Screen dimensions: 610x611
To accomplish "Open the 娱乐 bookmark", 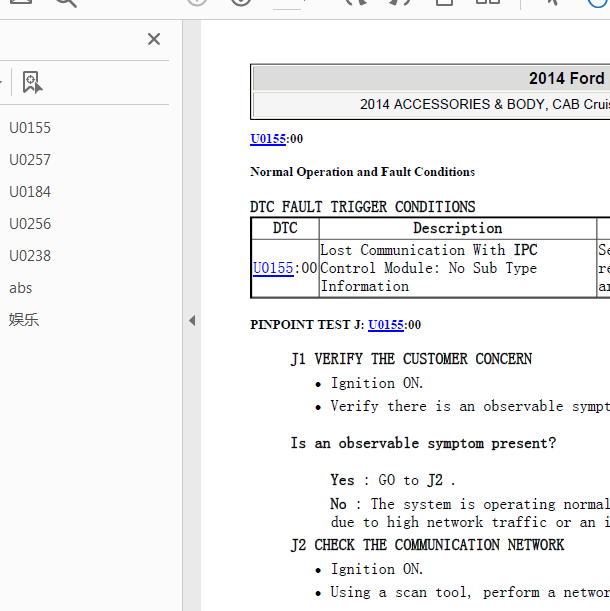I will [24, 320].
